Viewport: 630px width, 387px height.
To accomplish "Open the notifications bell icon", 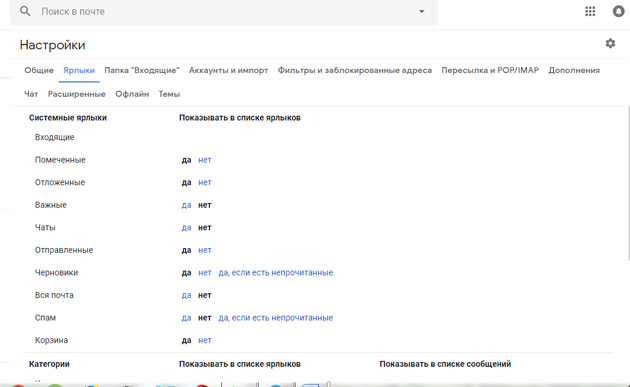I will pos(618,11).
